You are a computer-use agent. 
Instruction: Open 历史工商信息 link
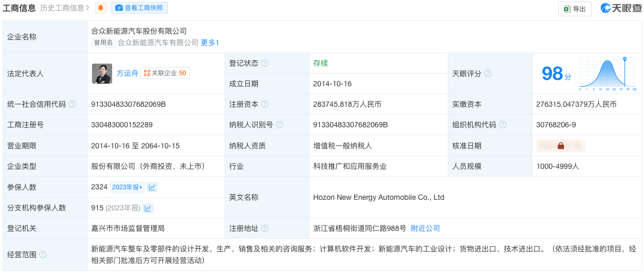65,8
